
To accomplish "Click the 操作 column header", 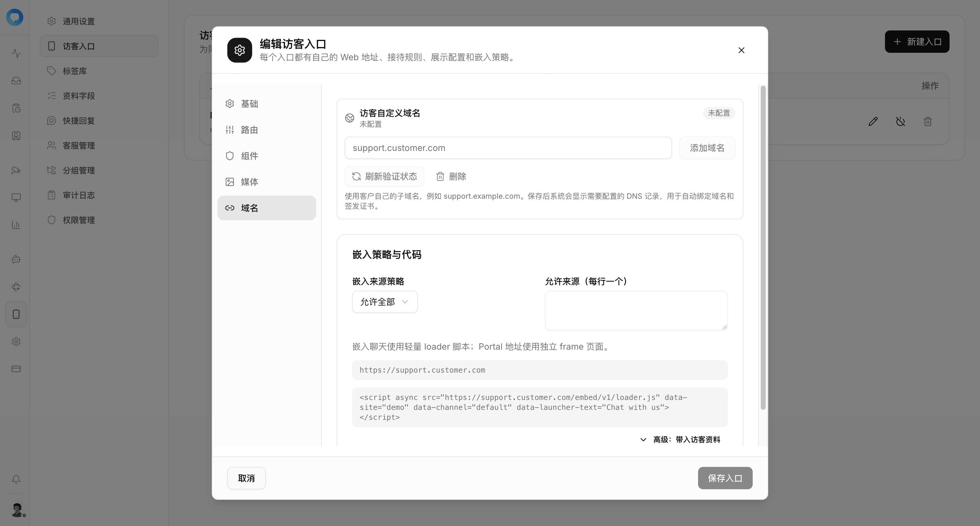I will (930, 86).
